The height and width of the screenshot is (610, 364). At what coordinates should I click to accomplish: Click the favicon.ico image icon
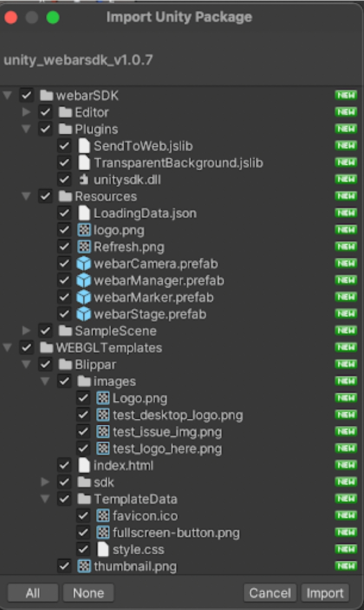pyautogui.click(x=102, y=516)
